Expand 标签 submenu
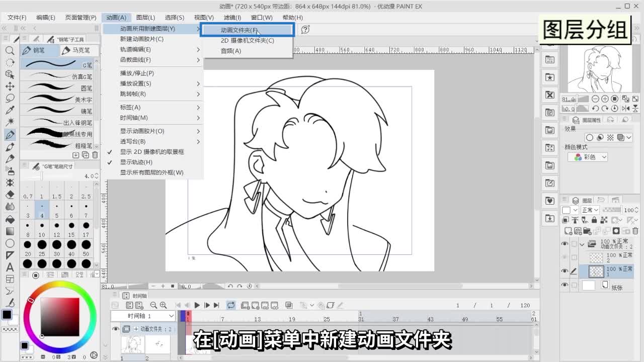Screen dimensions: 644x362 pos(153,107)
